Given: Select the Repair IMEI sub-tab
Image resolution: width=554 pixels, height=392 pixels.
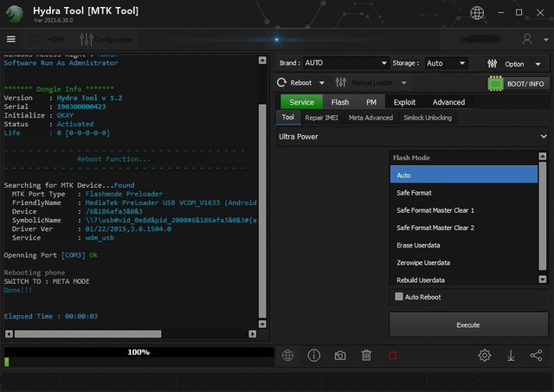Looking at the screenshot, I should 321,118.
